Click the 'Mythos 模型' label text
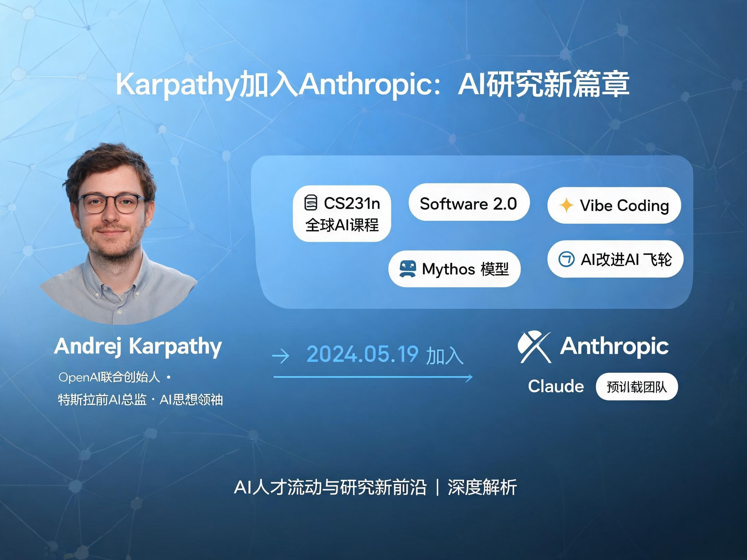This screenshot has width=747, height=560. click(x=465, y=269)
